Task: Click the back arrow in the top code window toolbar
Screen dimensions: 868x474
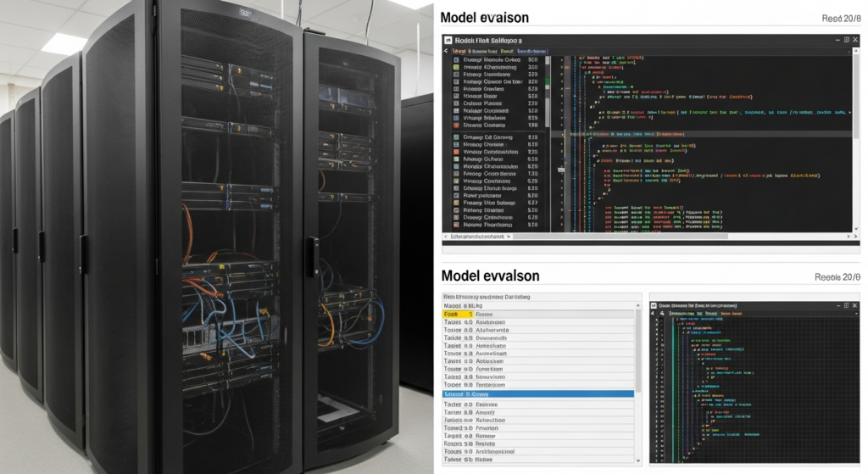Action: pyautogui.click(x=446, y=51)
